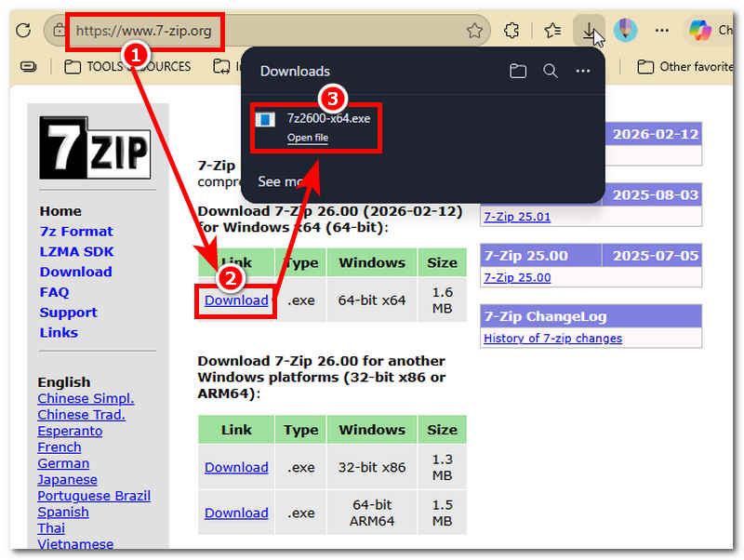Select Download in the sidebar menu
744x560 pixels.
(75, 272)
